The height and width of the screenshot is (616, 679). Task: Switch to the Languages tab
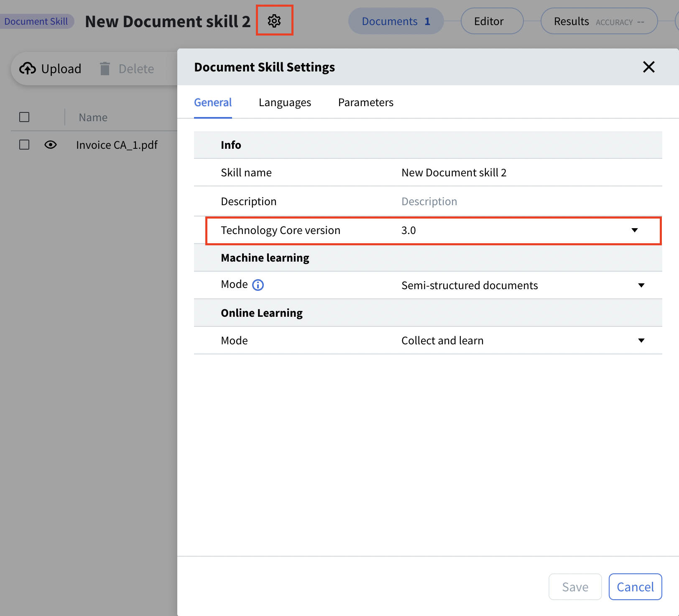click(x=285, y=102)
